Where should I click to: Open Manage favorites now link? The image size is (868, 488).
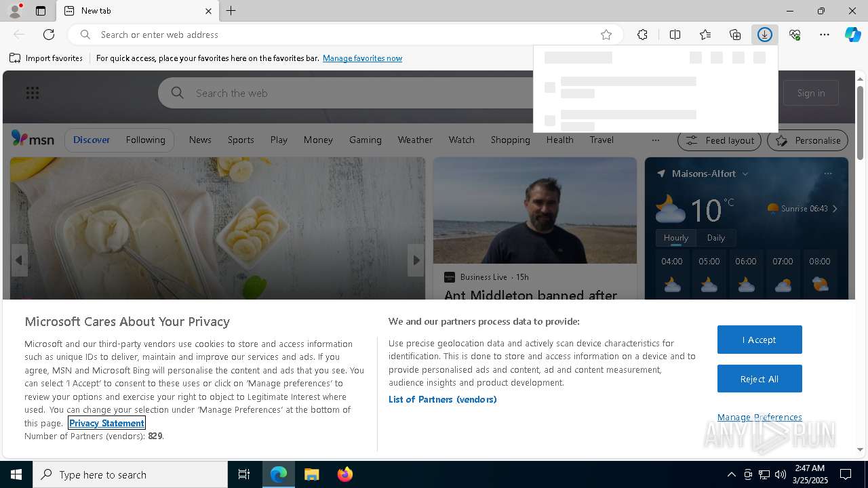coord(362,58)
